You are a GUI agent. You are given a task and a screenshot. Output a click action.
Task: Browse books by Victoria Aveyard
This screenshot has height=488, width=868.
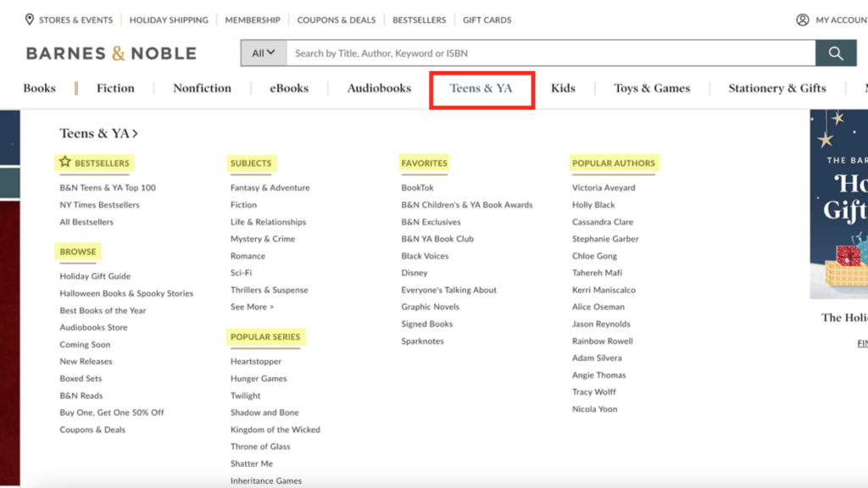coord(604,187)
